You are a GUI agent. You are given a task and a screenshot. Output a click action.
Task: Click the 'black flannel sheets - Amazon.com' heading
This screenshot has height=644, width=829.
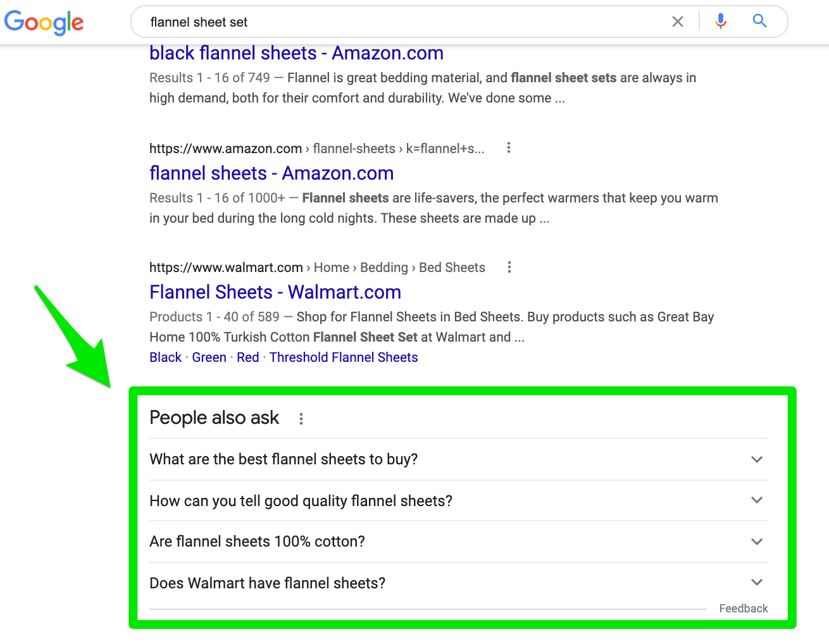[296, 53]
